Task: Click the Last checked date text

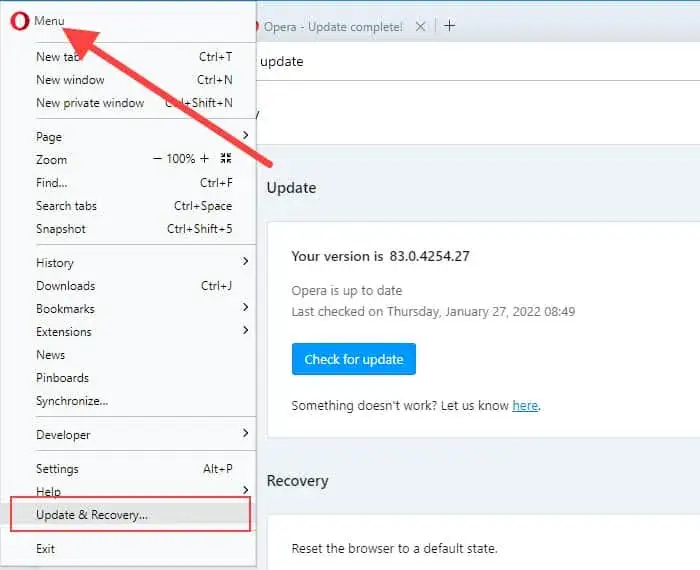Action: [x=433, y=312]
